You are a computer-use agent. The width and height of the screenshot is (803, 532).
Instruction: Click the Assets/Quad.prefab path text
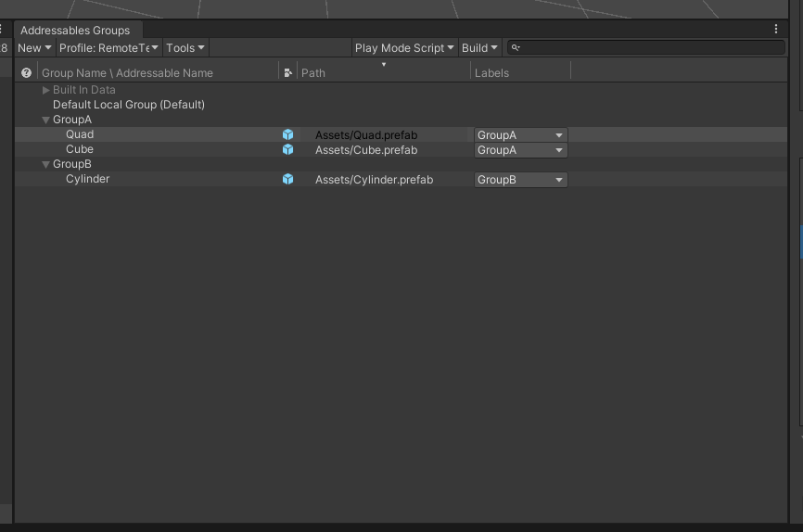[x=366, y=135]
